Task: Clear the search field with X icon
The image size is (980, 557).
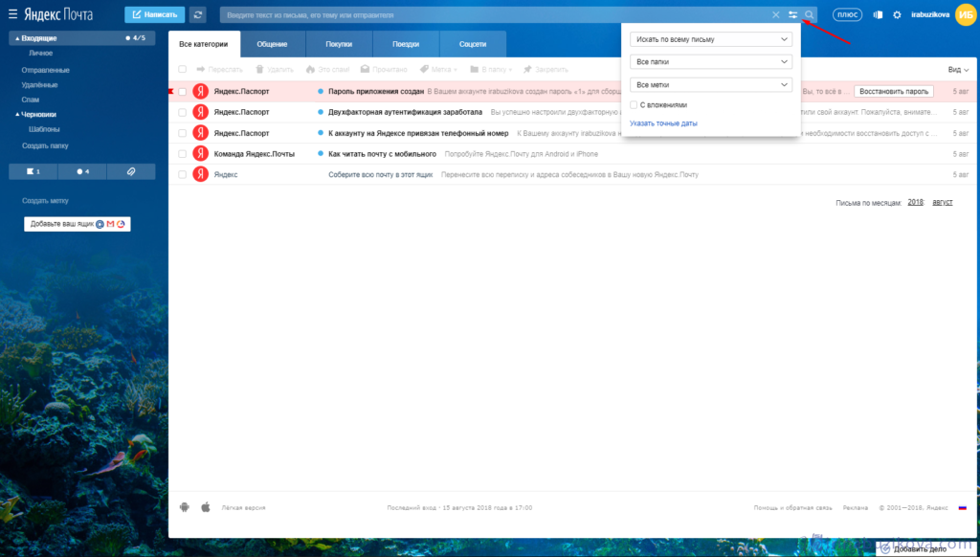Action: (776, 15)
